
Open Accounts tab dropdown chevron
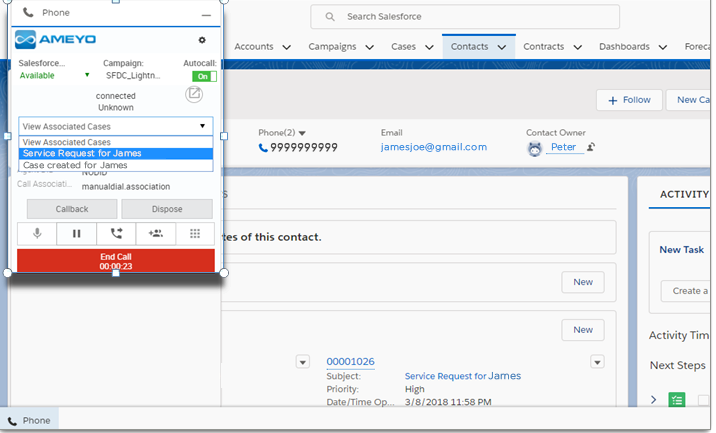click(286, 47)
